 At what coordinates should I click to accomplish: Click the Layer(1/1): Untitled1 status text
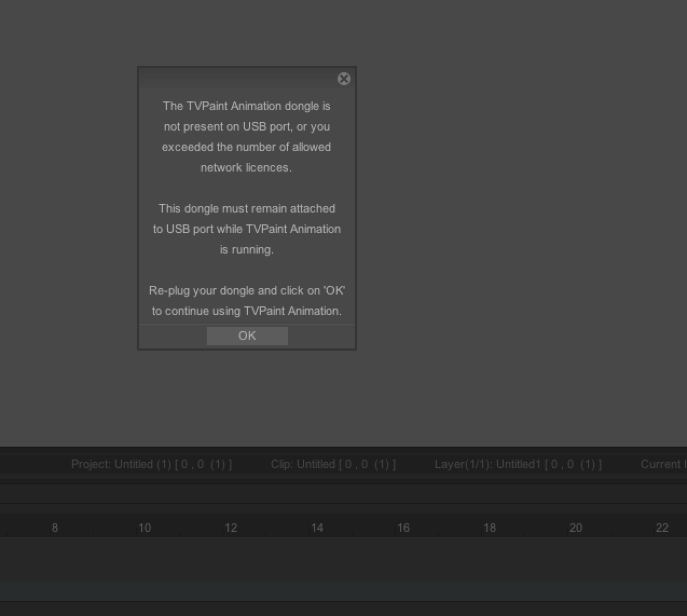point(518,464)
